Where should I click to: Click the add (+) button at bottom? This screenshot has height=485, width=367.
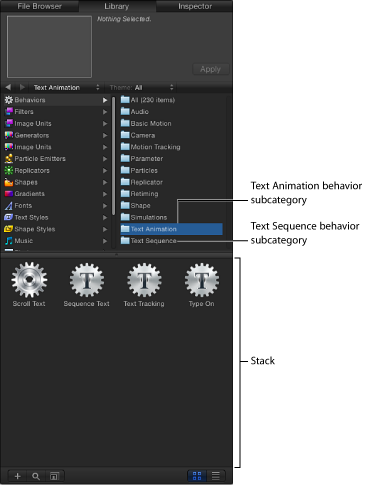click(x=17, y=476)
